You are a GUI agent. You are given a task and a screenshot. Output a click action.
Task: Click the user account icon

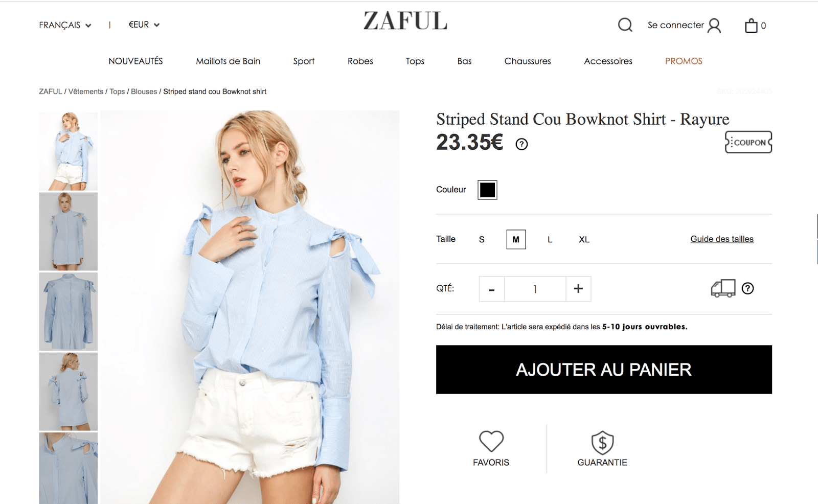click(714, 26)
